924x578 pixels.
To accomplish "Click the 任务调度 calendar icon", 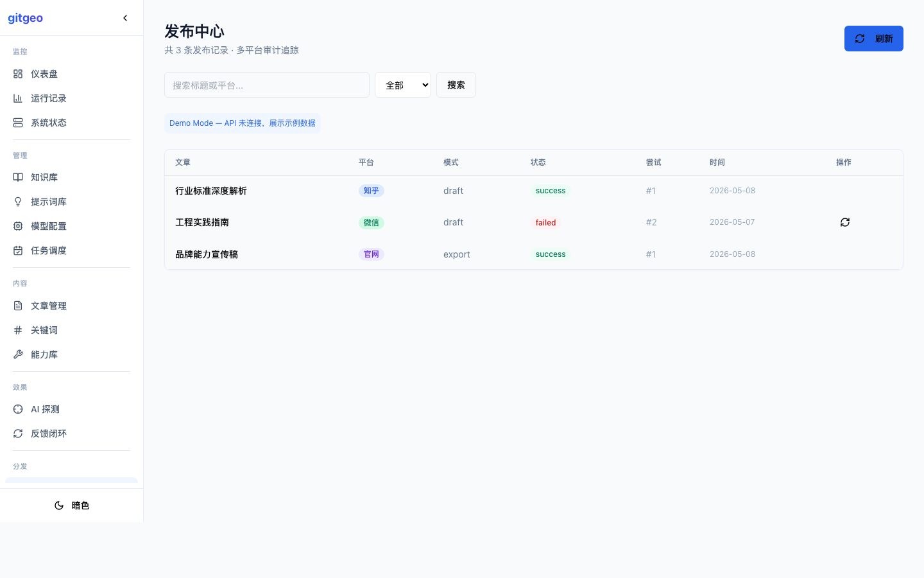I will click(18, 250).
